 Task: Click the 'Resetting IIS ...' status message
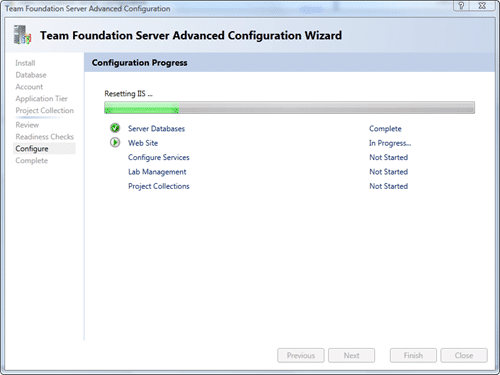coord(128,94)
